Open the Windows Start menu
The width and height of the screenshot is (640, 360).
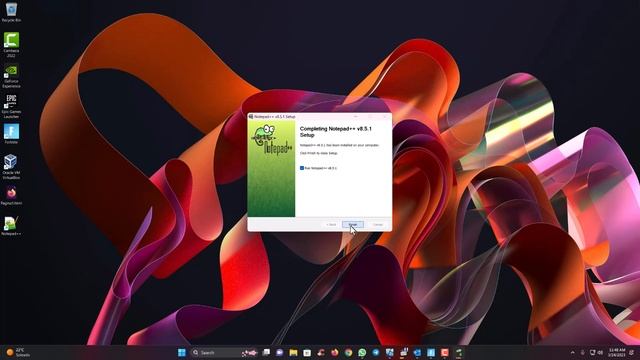coord(182,352)
